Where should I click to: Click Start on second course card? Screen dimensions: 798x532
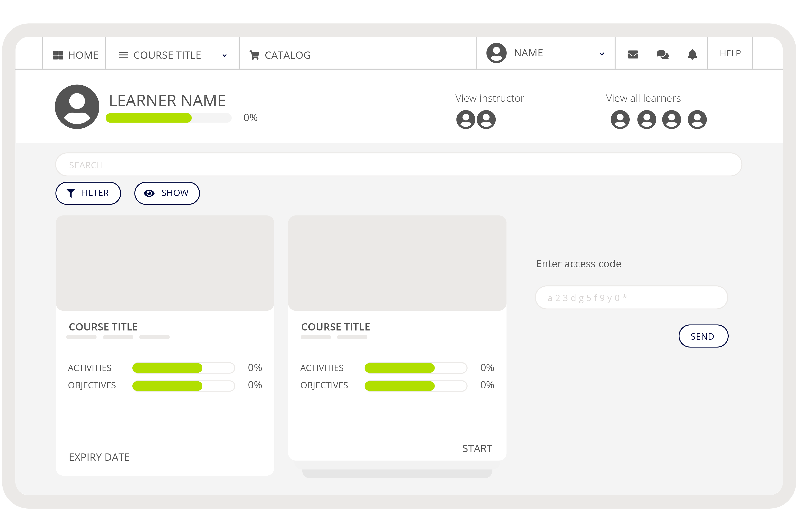pos(477,448)
